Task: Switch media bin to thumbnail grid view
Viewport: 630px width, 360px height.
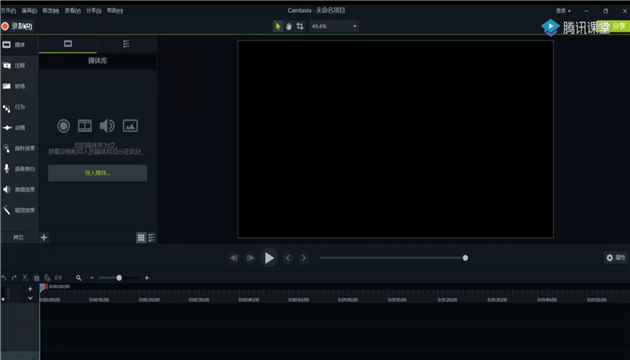Action: [141, 237]
